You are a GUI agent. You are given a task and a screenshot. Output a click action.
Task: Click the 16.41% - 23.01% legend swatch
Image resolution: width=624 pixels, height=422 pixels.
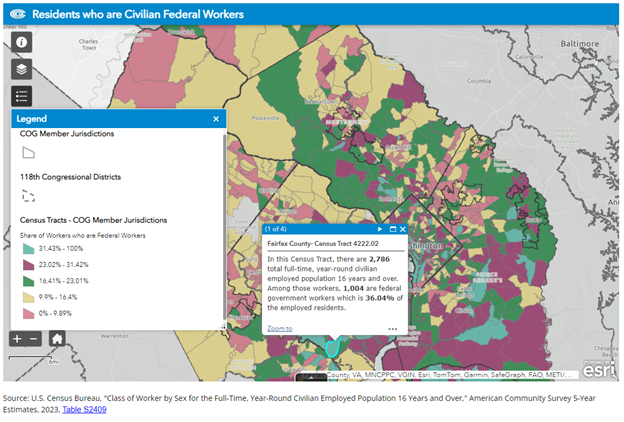[27, 282]
